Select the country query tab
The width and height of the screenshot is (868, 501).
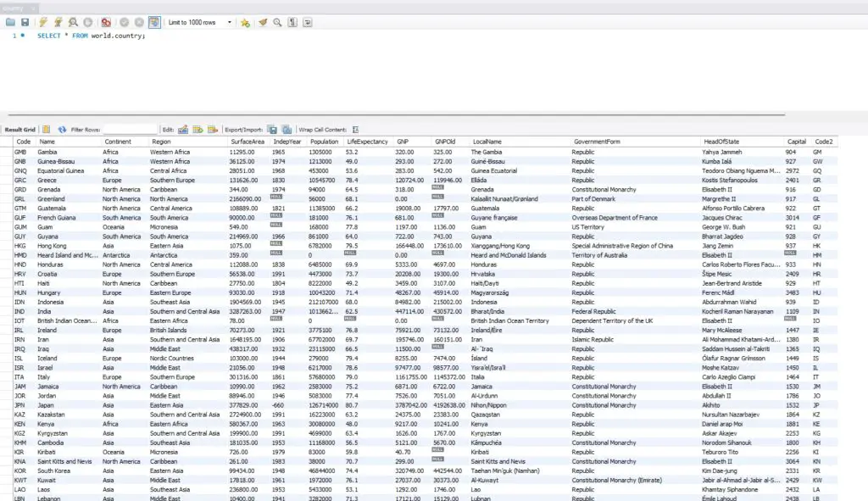click(x=18, y=8)
